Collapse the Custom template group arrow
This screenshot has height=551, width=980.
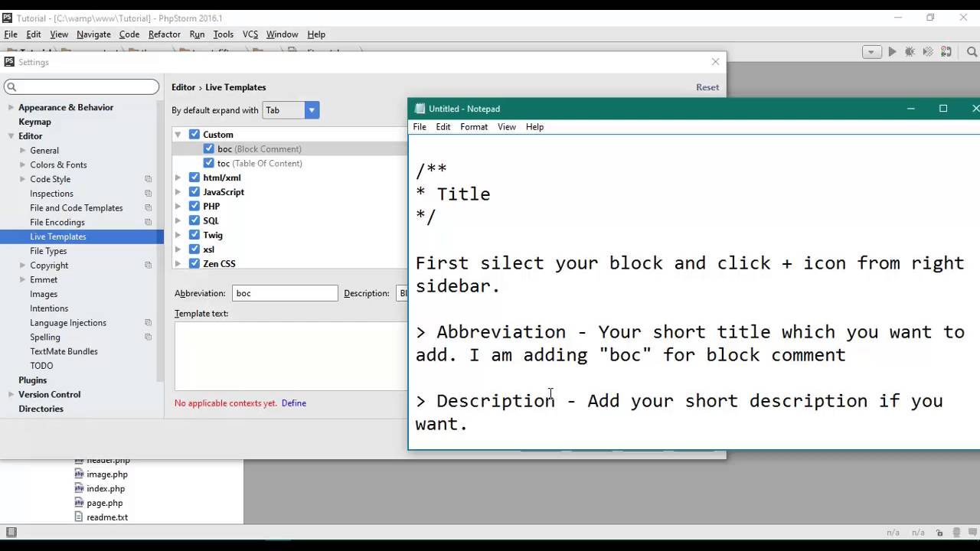pyautogui.click(x=178, y=135)
